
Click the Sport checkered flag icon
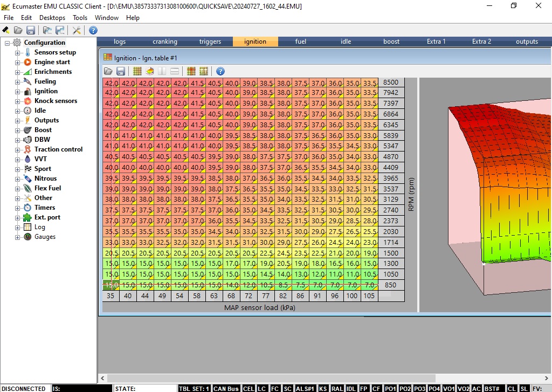tap(28, 169)
